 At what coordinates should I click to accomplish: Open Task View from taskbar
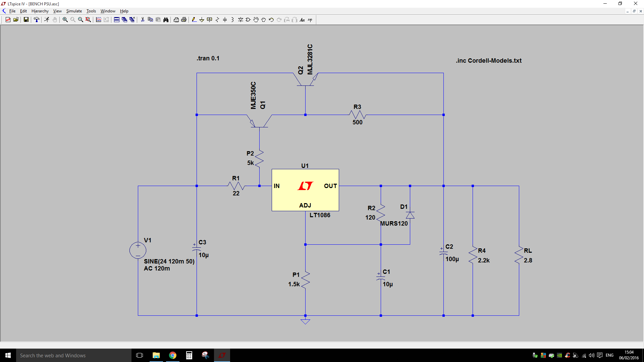[x=140, y=355]
